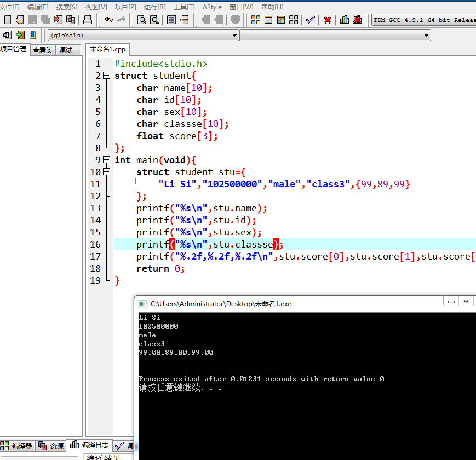Click the Go to function icon

pos(171,20)
